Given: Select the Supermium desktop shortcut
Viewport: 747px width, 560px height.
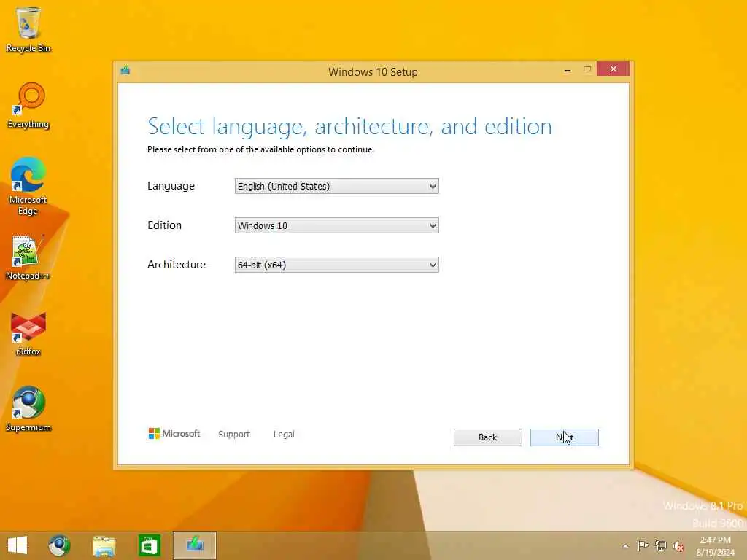Looking at the screenshot, I should pos(28,409).
